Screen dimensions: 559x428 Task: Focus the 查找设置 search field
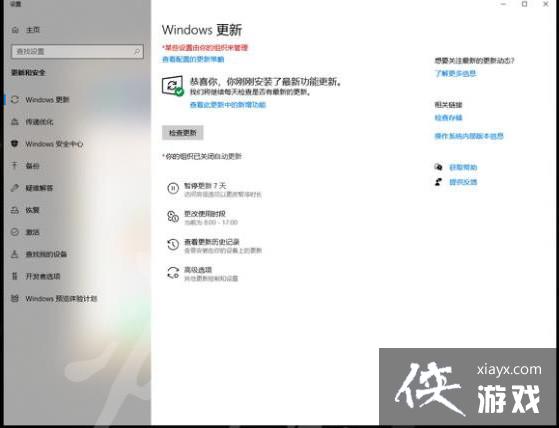point(77,52)
